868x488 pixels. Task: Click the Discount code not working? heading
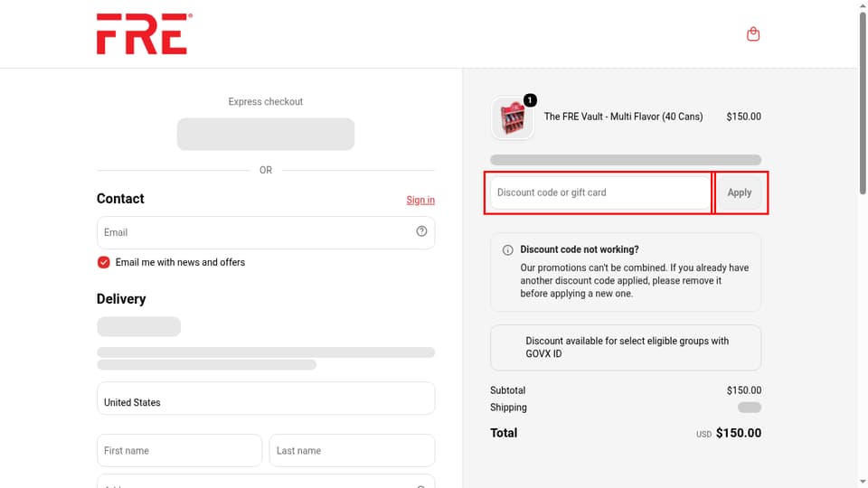tap(579, 249)
